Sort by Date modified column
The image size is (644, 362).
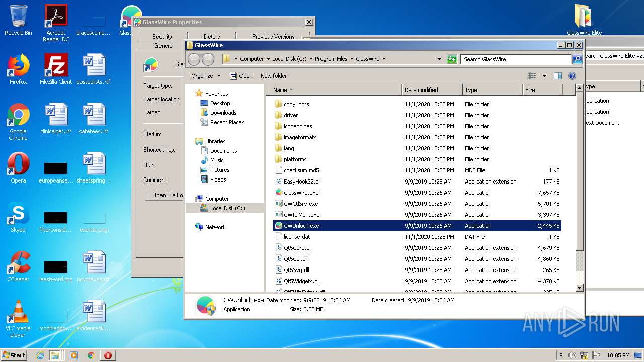click(x=433, y=90)
